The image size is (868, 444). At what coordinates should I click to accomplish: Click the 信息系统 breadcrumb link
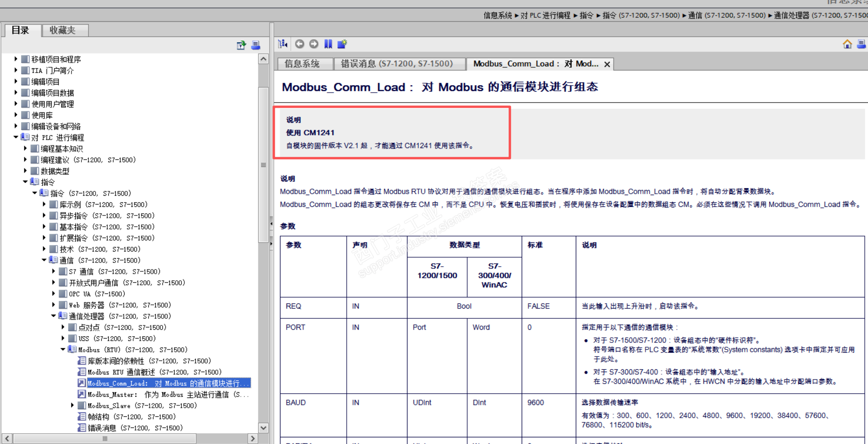point(498,16)
